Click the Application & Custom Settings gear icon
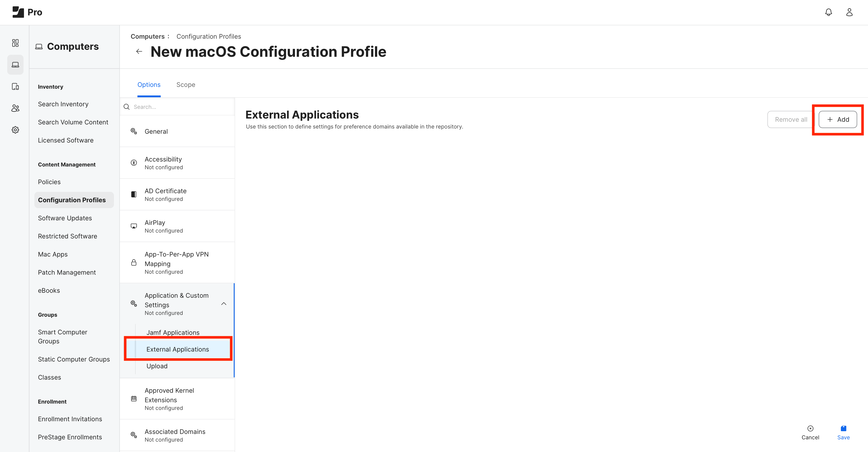The height and width of the screenshot is (452, 868). [x=134, y=303]
